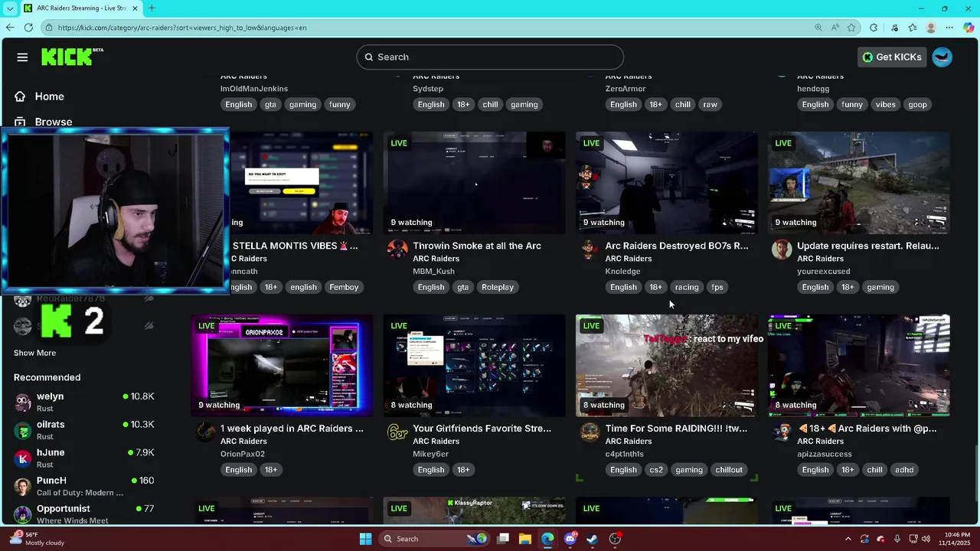Open File Explorer from taskbar

(x=525, y=539)
